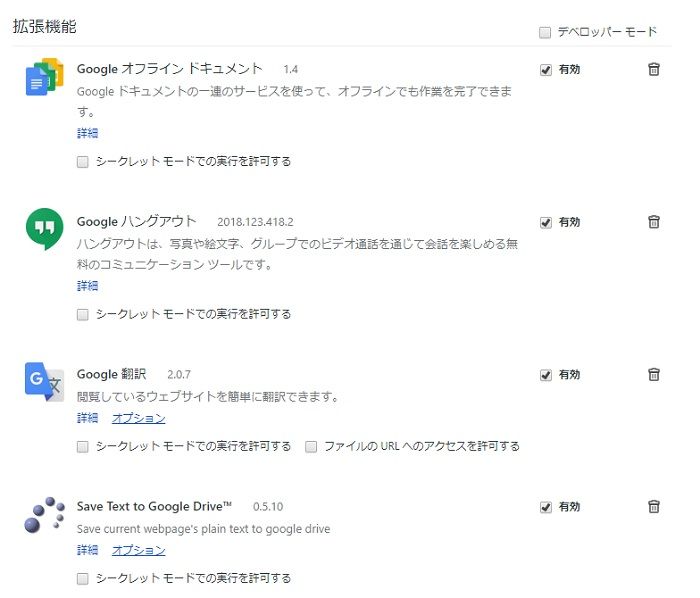View 詳細 for Google ハングアウト
The image size is (700, 598).
click(87, 286)
